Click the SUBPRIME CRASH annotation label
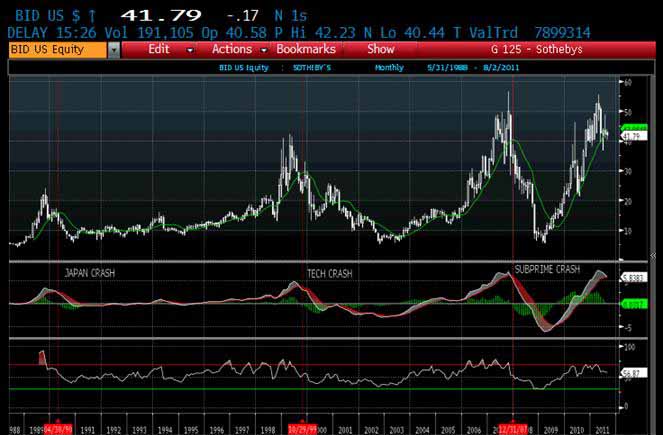 pos(547,269)
